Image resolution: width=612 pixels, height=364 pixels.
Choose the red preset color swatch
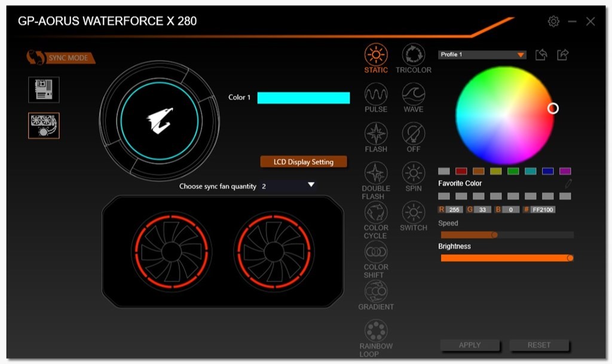tap(461, 171)
